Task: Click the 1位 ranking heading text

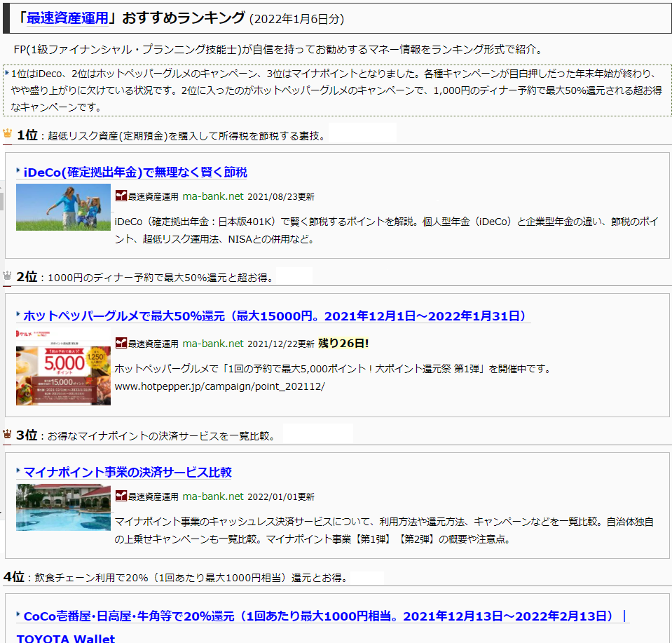Action: (x=27, y=135)
